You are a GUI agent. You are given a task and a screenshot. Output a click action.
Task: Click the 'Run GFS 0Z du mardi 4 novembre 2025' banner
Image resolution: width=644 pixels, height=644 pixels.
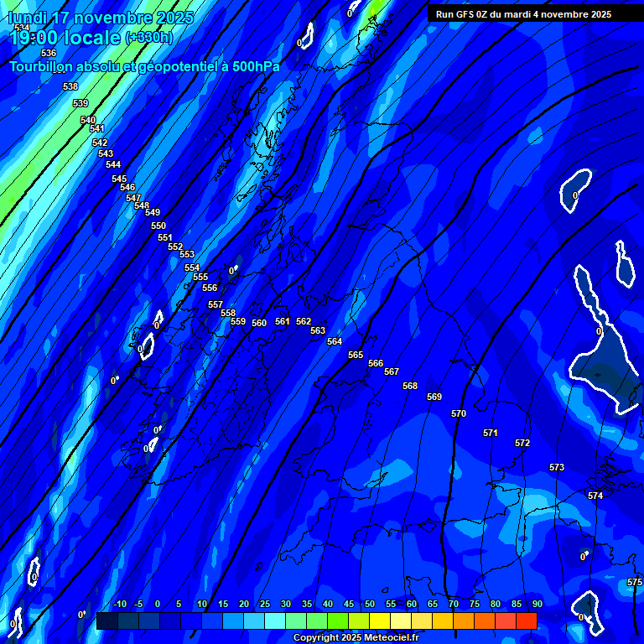coord(523,14)
